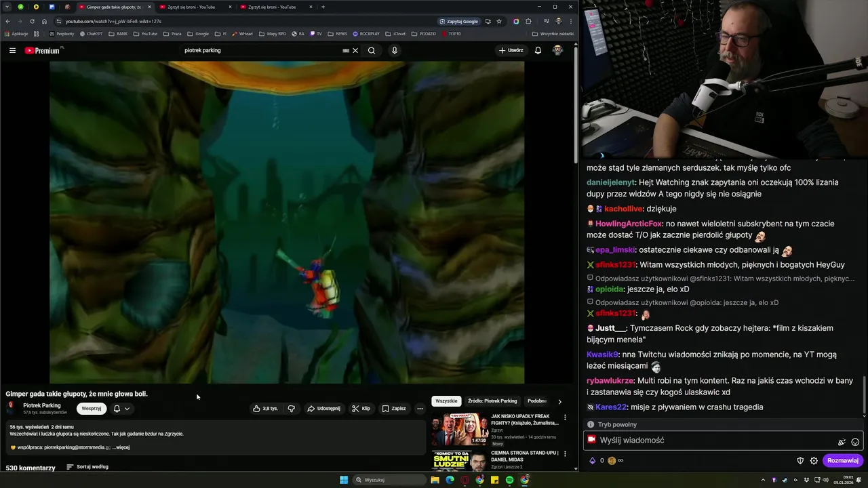
Task: Open the tab search dropdown in Chrome
Action: point(7,7)
